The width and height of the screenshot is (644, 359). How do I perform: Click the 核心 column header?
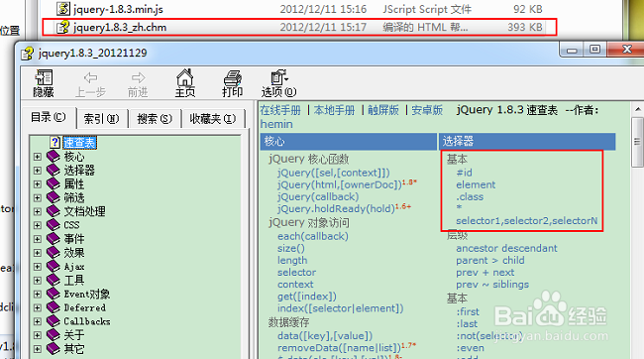(x=349, y=142)
